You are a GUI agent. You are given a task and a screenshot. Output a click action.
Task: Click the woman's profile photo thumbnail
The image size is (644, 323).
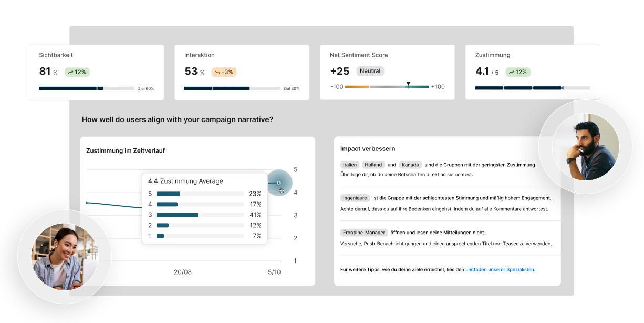point(65,256)
